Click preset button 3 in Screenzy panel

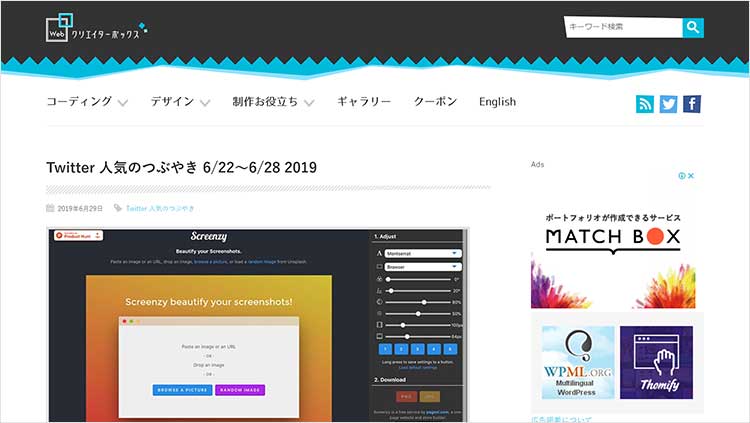tap(418, 349)
